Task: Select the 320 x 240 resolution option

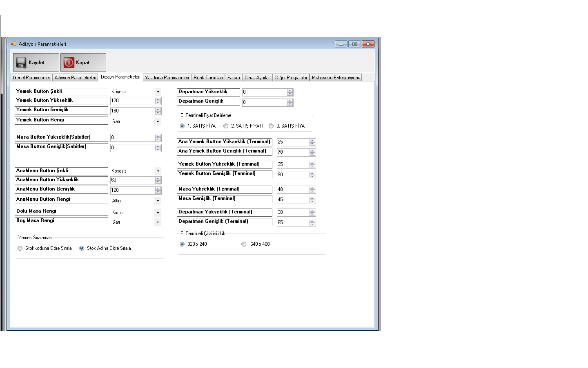Action: 182,244
